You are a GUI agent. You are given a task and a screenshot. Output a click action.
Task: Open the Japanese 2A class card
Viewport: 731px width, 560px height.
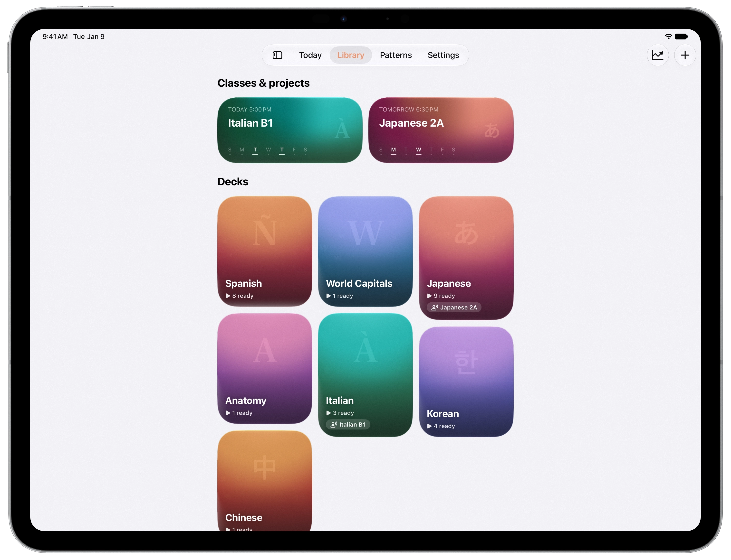tap(441, 130)
